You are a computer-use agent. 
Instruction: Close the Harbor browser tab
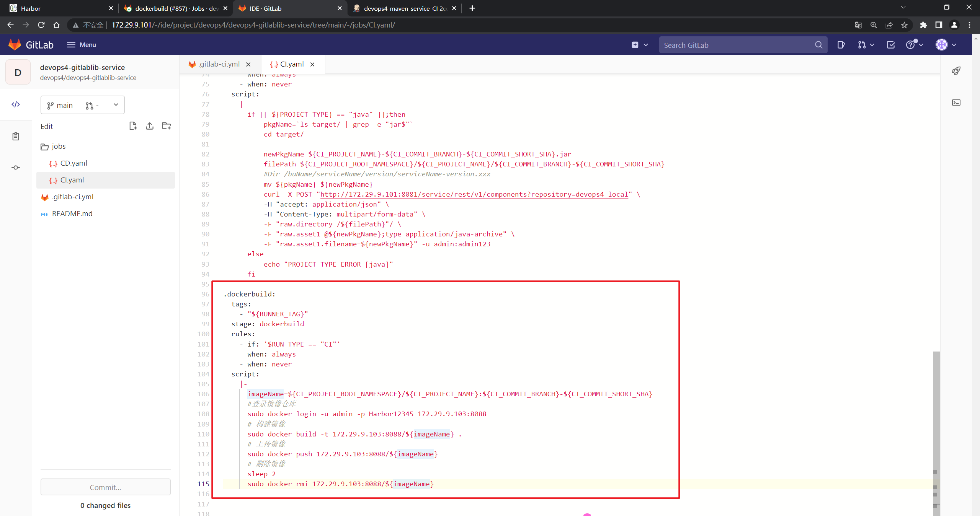coord(111,8)
